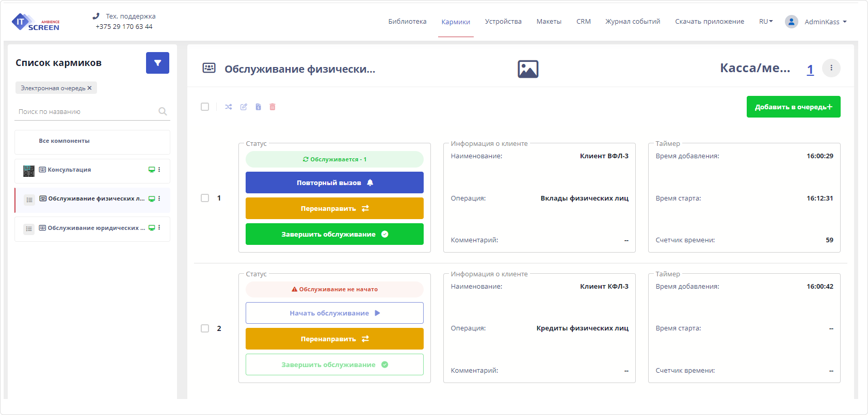Click monitor icon for Обслуживание физических л...

click(152, 198)
